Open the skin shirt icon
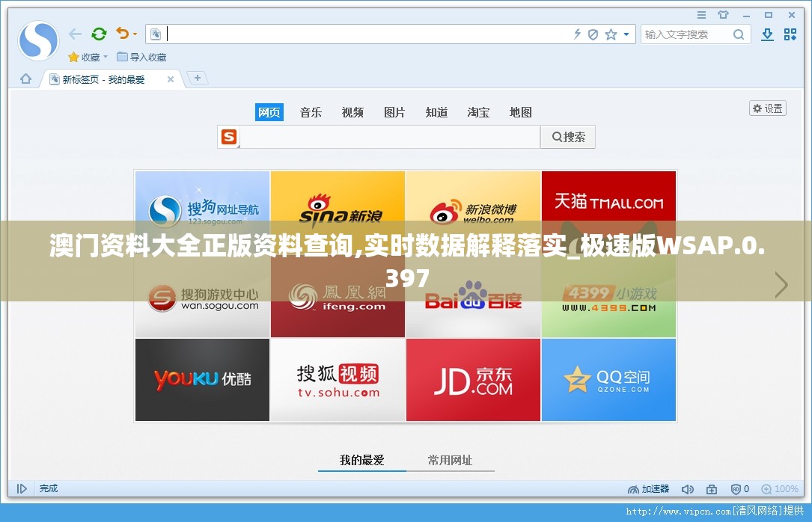Image resolution: width=812 pixels, height=522 pixels. (724, 15)
